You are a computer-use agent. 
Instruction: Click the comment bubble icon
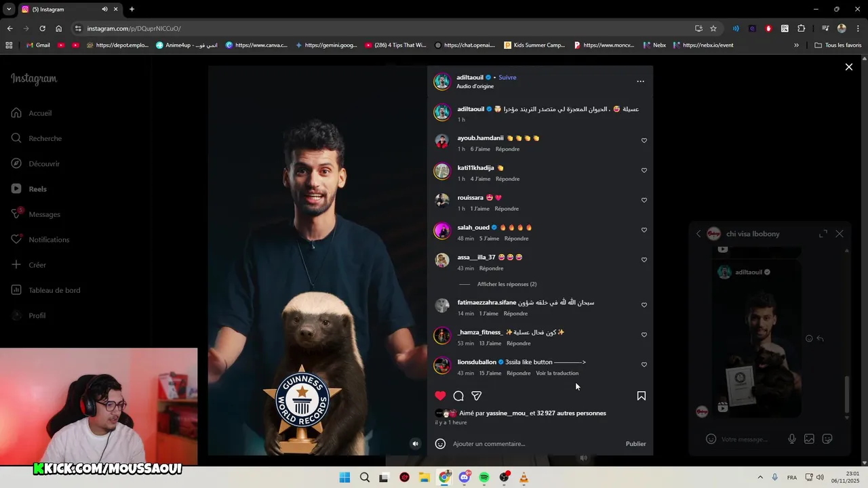pos(458,396)
